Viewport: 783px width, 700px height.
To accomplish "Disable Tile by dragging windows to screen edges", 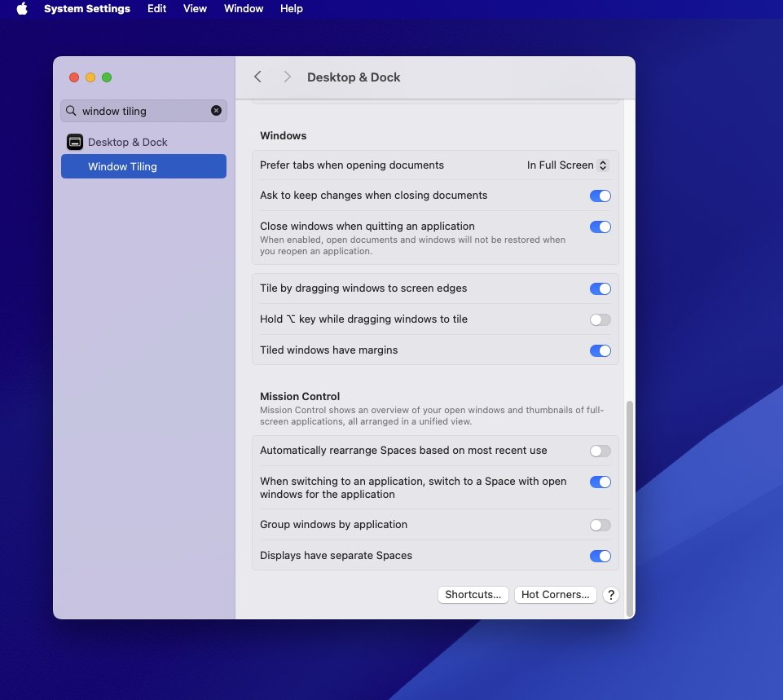I will pyautogui.click(x=600, y=288).
